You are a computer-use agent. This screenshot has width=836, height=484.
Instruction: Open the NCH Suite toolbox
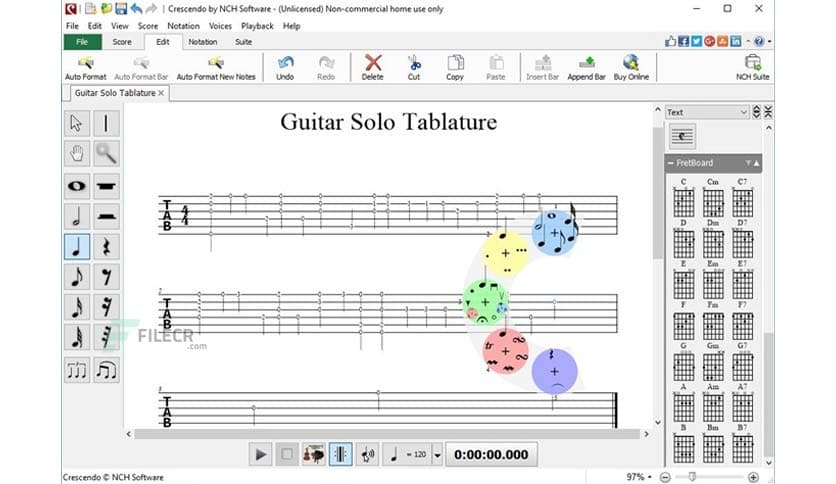pos(752,67)
